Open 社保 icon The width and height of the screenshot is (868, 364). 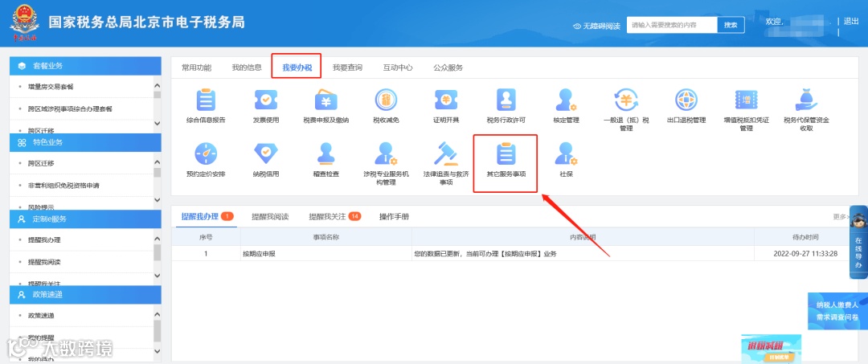(566, 153)
